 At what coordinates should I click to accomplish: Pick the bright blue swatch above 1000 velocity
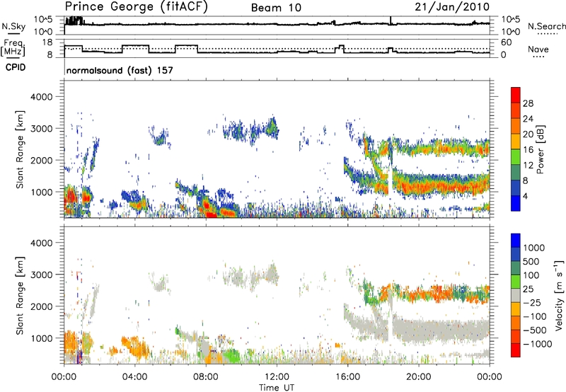(x=516, y=241)
